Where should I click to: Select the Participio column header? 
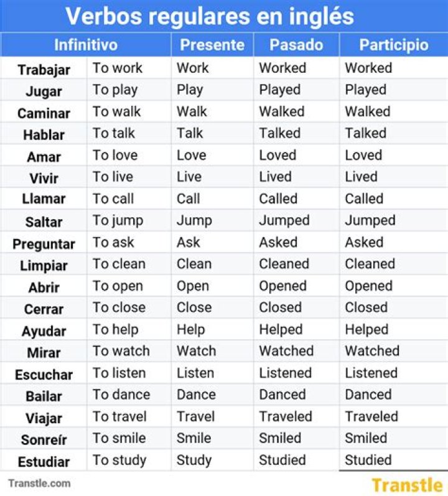pos(394,45)
